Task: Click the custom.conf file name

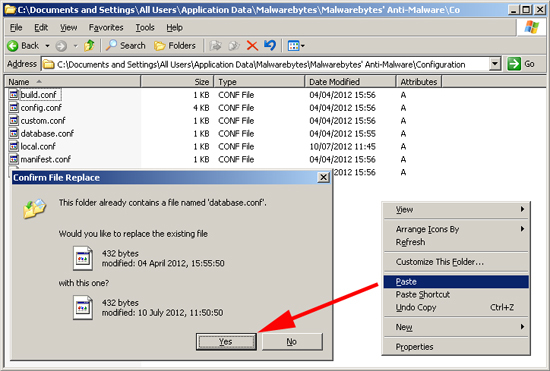Action: 43,121
